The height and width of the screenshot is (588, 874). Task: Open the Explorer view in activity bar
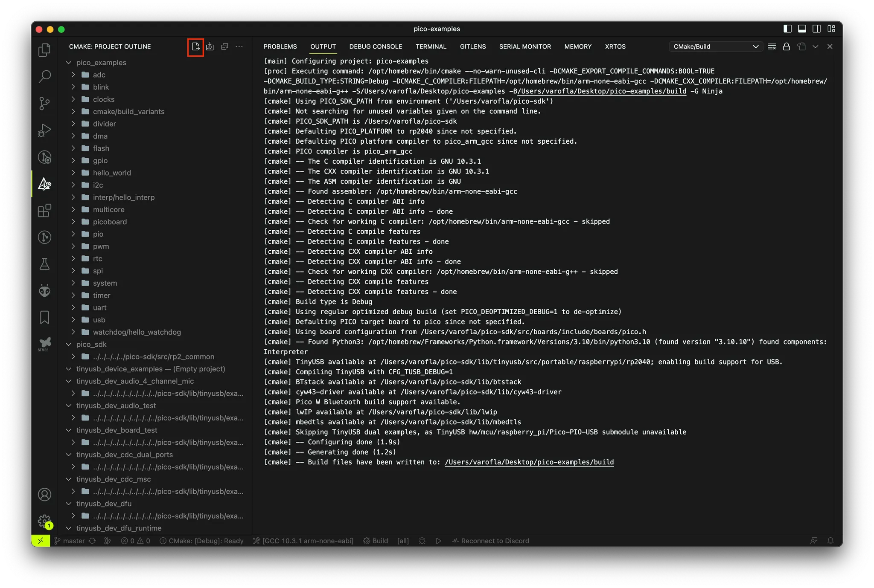coord(44,50)
